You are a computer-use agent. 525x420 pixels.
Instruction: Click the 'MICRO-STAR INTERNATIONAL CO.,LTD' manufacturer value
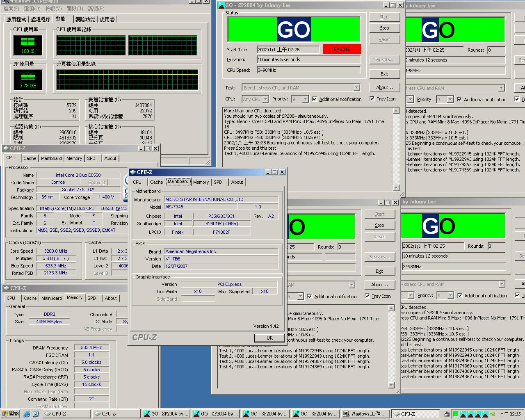pos(221,199)
